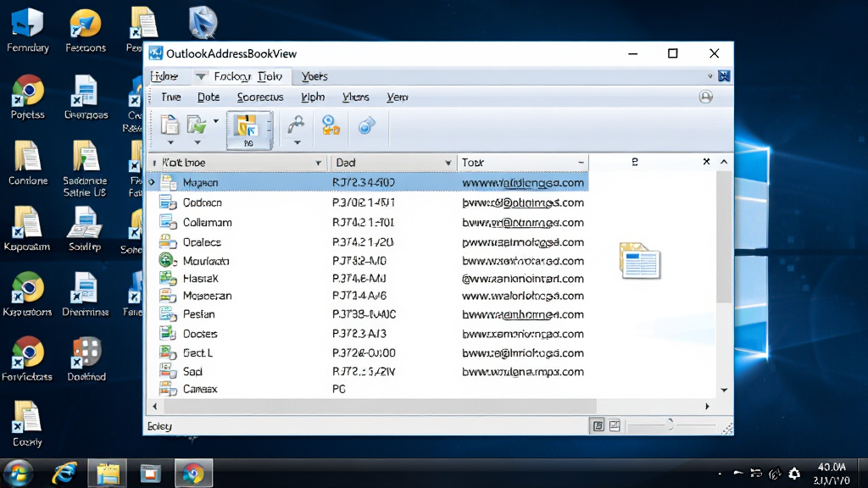The width and height of the screenshot is (868, 488).
Task: Open the Vem menu
Action: point(398,97)
